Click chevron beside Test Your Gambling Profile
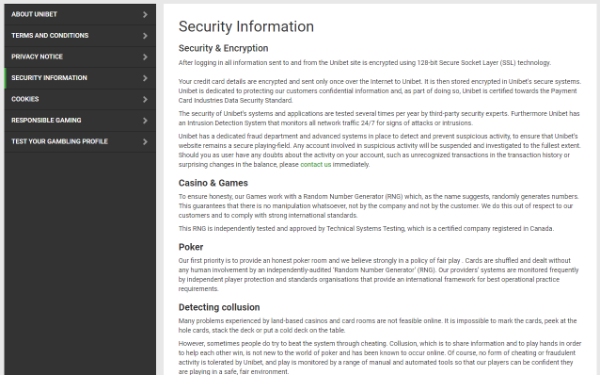 [145, 142]
